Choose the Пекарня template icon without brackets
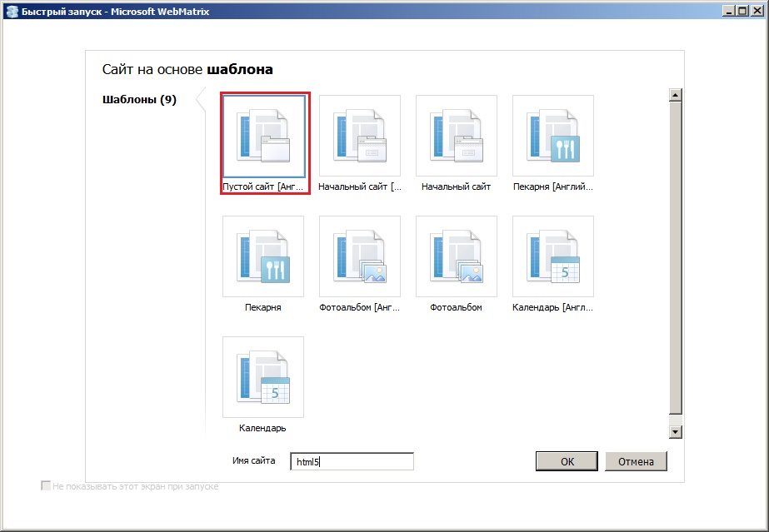Screen dimensions: 769x532 pos(263,256)
